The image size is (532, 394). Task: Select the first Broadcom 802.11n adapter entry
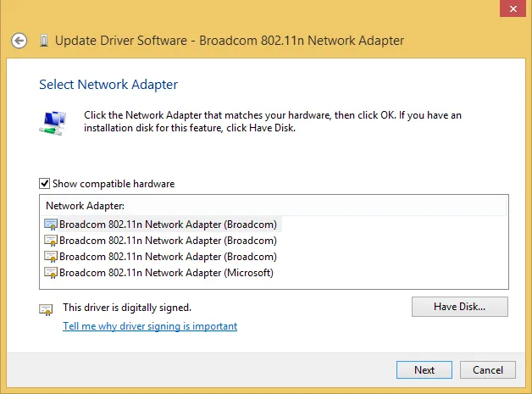[x=168, y=225]
